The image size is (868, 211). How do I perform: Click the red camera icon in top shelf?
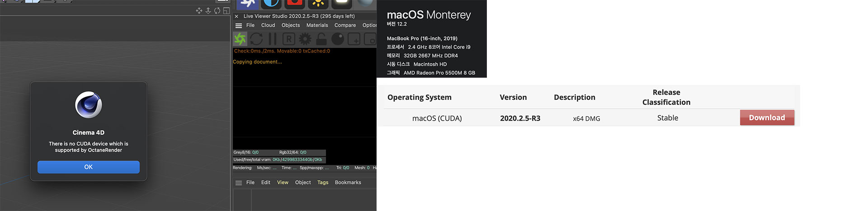pyautogui.click(x=295, y=4)
